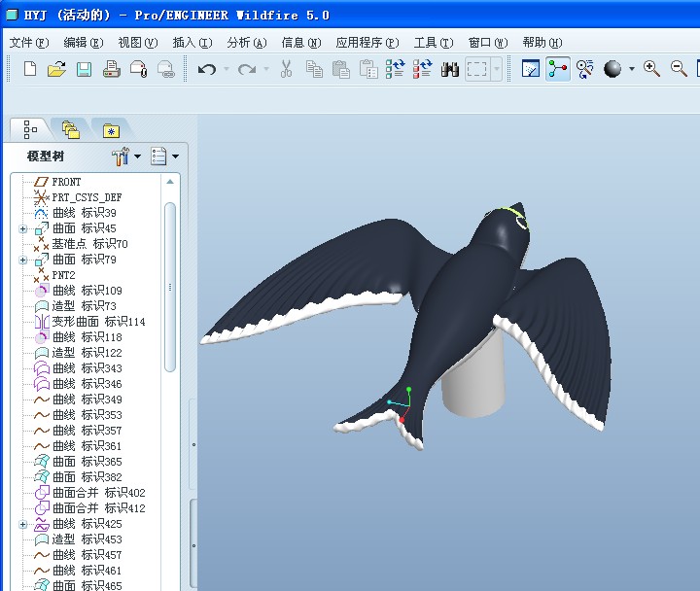This screenshot has height=591, width=700.
Task: Toggle the spin center icon
Action: pyautogui.click(x=558, y=69)
